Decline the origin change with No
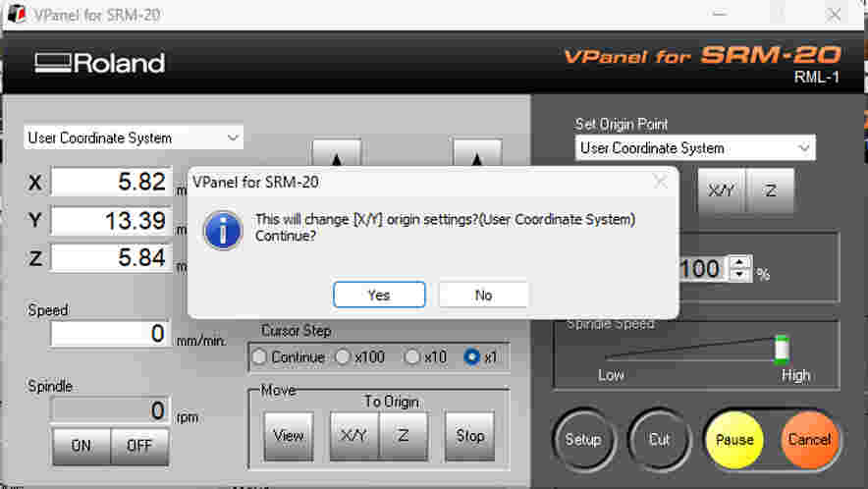This screenshot has width=868, height=489. tap(483, 295)
